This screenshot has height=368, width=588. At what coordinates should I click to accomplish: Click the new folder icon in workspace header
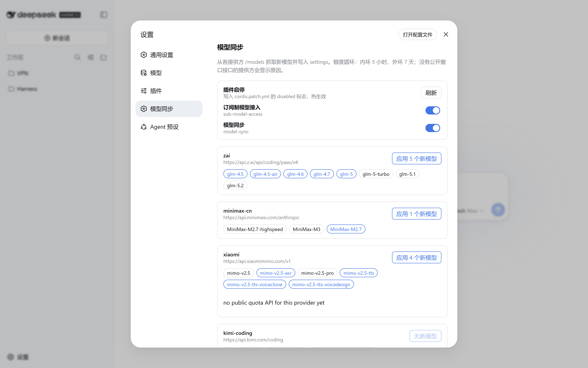coord(104,57)
